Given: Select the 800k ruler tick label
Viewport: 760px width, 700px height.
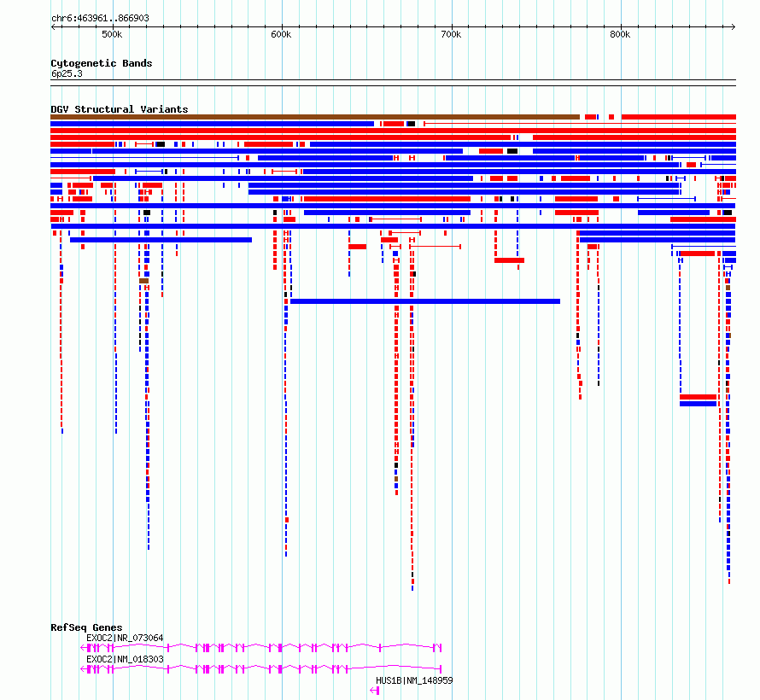Looking at the screenshot, I should point(620,34).
